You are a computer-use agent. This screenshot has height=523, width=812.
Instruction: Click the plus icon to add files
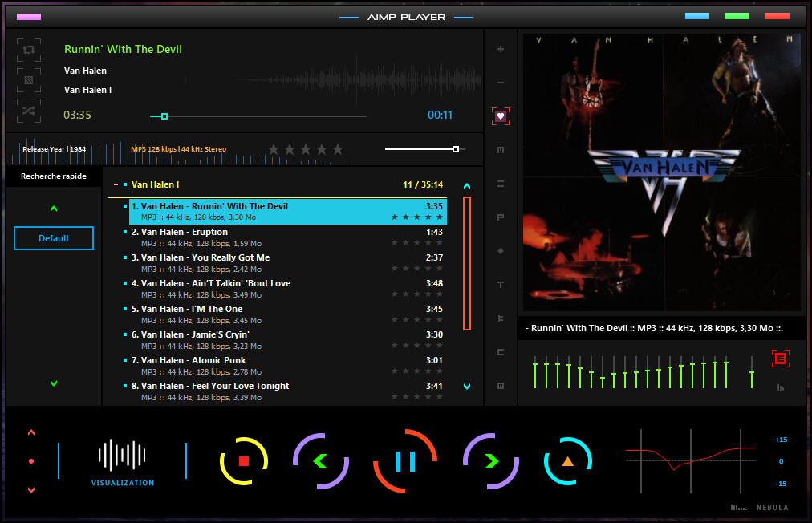[x=500, y=49]
